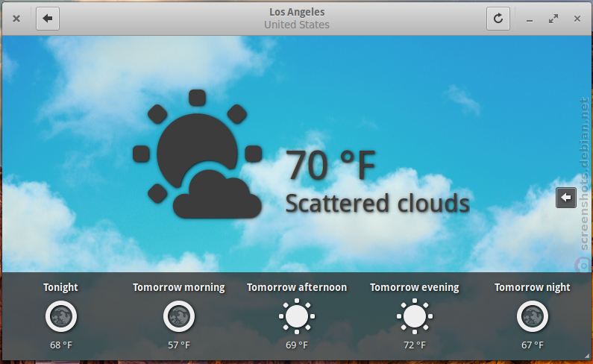The width and height of the screenshot is (593, 364).
Task: Click the Los Angeles title
Action: tap(297, 12)
